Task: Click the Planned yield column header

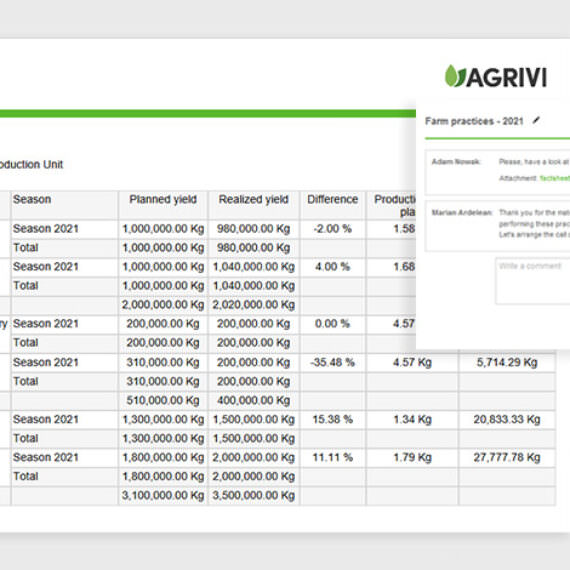Action: [163, 199]
